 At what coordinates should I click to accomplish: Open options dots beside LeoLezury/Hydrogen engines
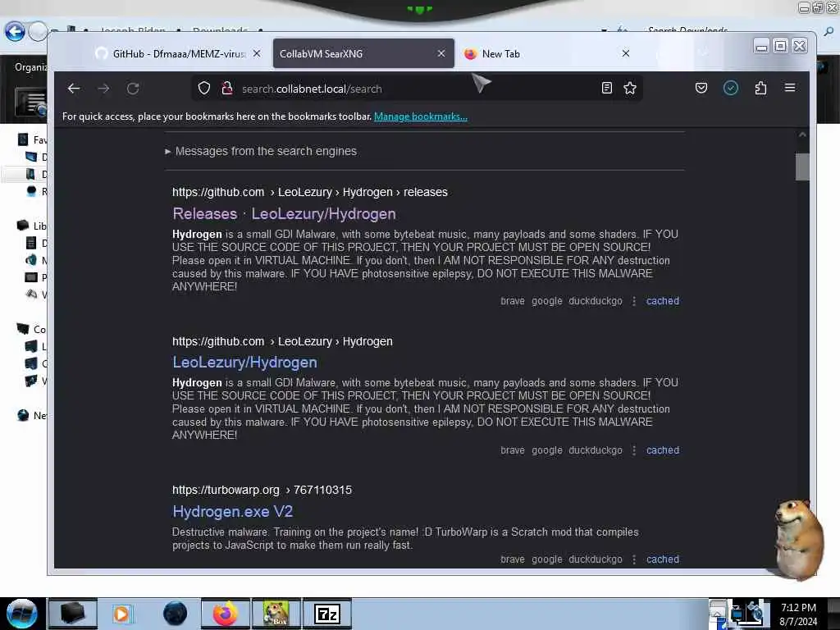tap(634, 450)
